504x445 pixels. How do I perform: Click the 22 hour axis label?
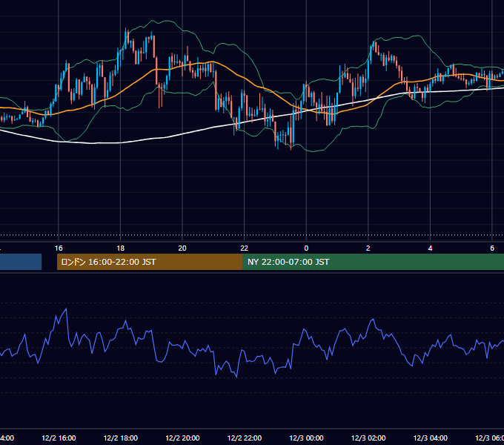pyautogui.click(x=245, y=248)
